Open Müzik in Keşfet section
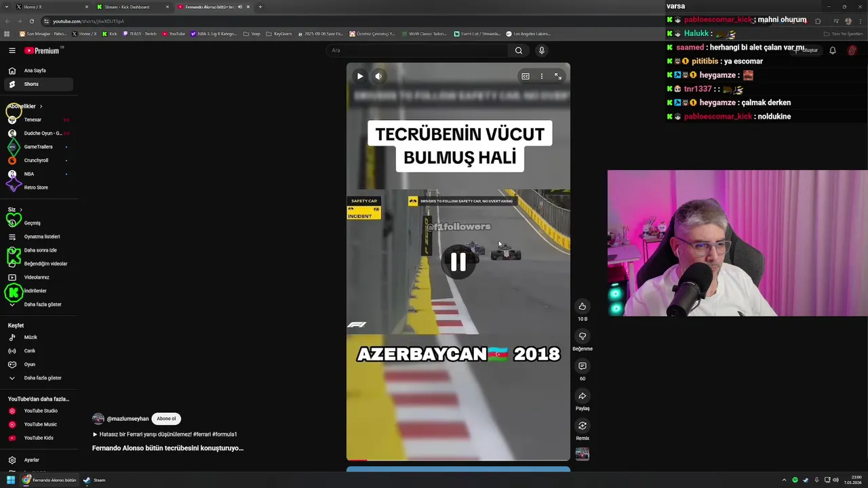 point(39,338)
